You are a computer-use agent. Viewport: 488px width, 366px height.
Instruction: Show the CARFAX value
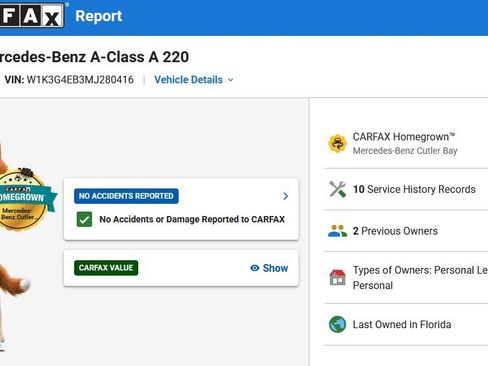click(269, 268)
